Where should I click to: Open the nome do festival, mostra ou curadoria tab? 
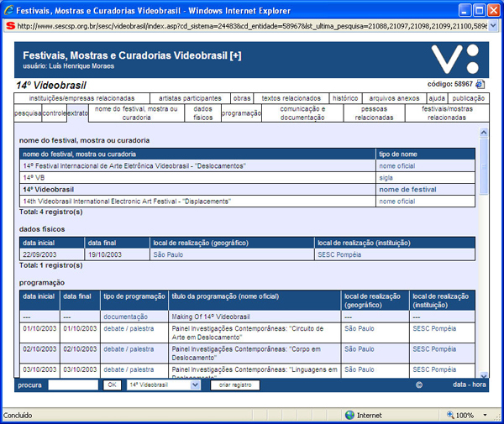point(136,113)
